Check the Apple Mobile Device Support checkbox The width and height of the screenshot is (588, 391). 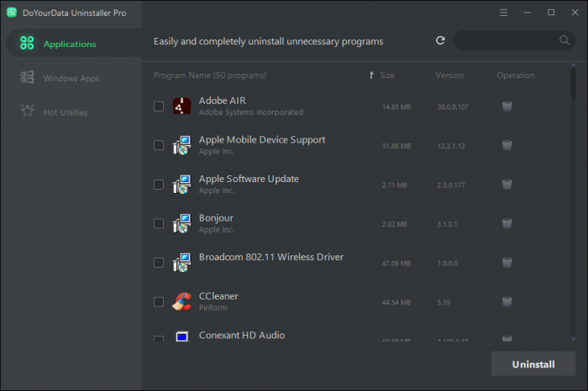point(159,145)
